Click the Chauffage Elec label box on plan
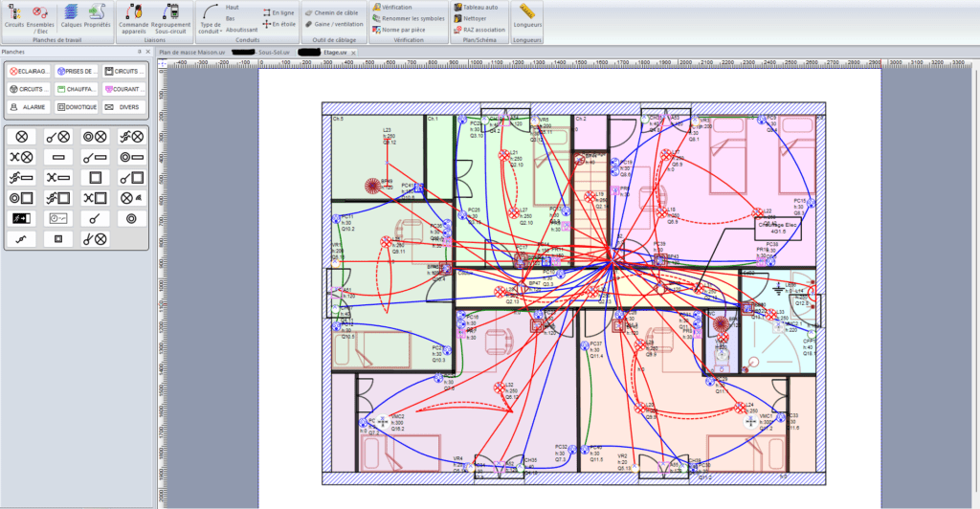Image resolution: width=980 pixels, height=509 pixels. 778,228
